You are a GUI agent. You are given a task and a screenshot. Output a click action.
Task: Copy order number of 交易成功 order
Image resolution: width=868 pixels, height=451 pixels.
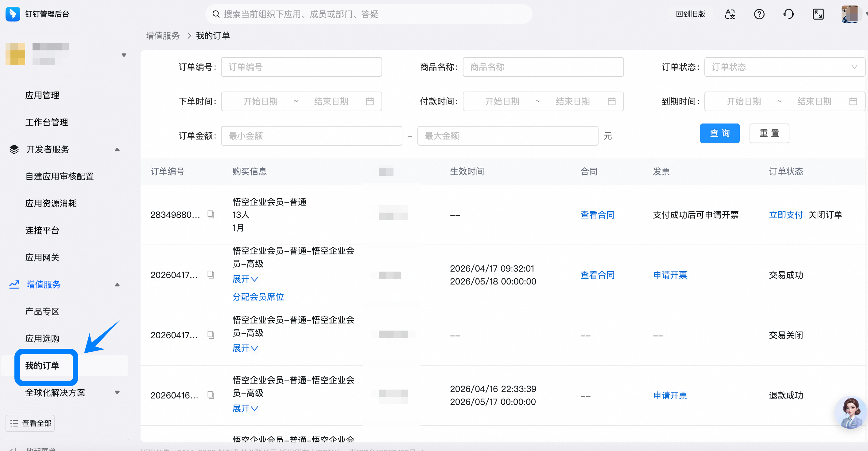pos(211,275)
